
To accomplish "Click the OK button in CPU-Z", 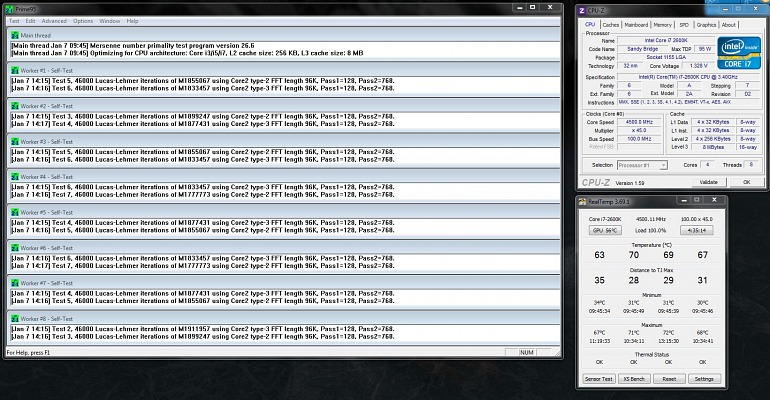I will tap(746, 182).
